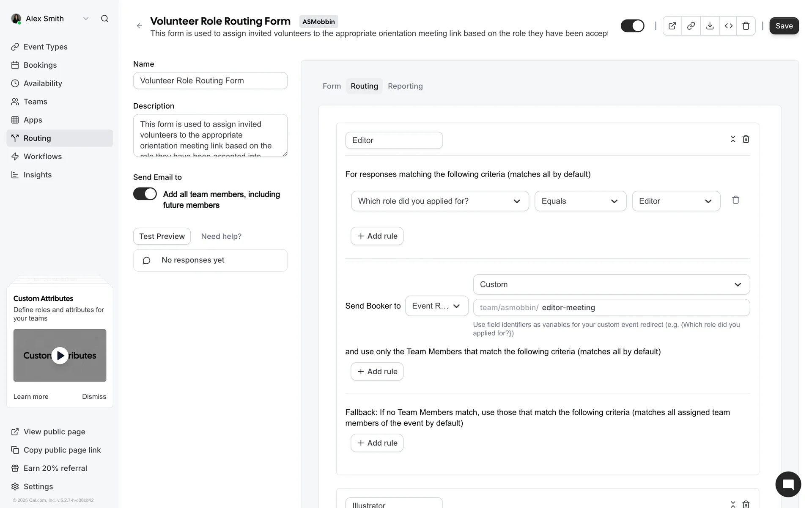This screenshot has height=508, width=812.
Task: Delete the Editor route trash icon
Action: tap(746, 139)
